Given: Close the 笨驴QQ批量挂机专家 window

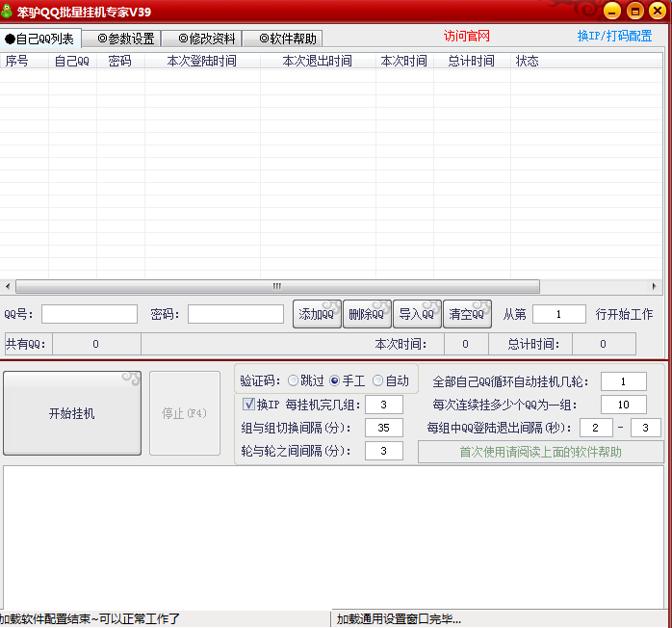Looking at the screenshot, I should pyautogui.click(x=658, y=11).
